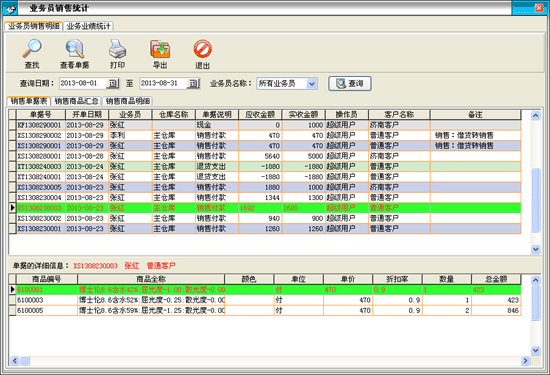This screenshot has width=550, height=375.
Task: Click the 846 总金额 cell
Action: [496, 310]
